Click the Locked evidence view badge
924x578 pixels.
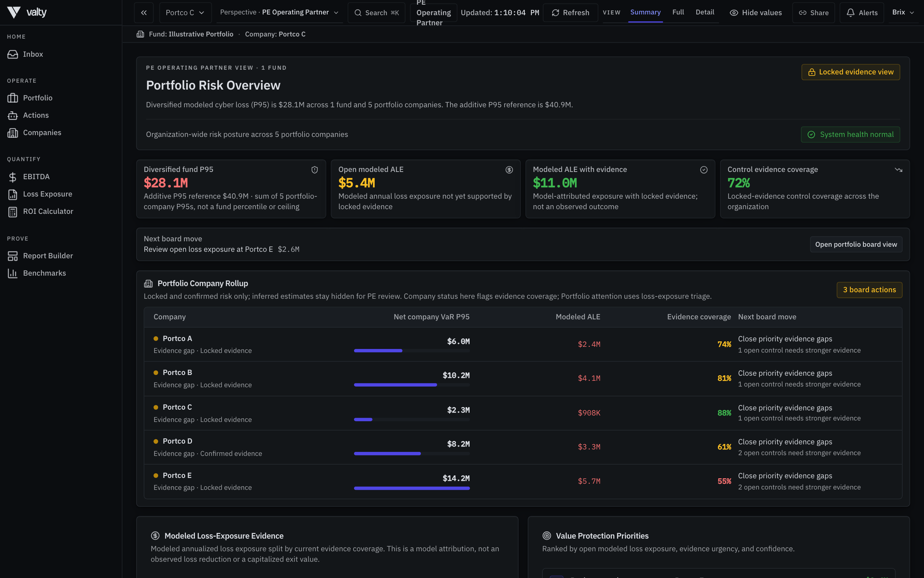(x=851, y=72)
